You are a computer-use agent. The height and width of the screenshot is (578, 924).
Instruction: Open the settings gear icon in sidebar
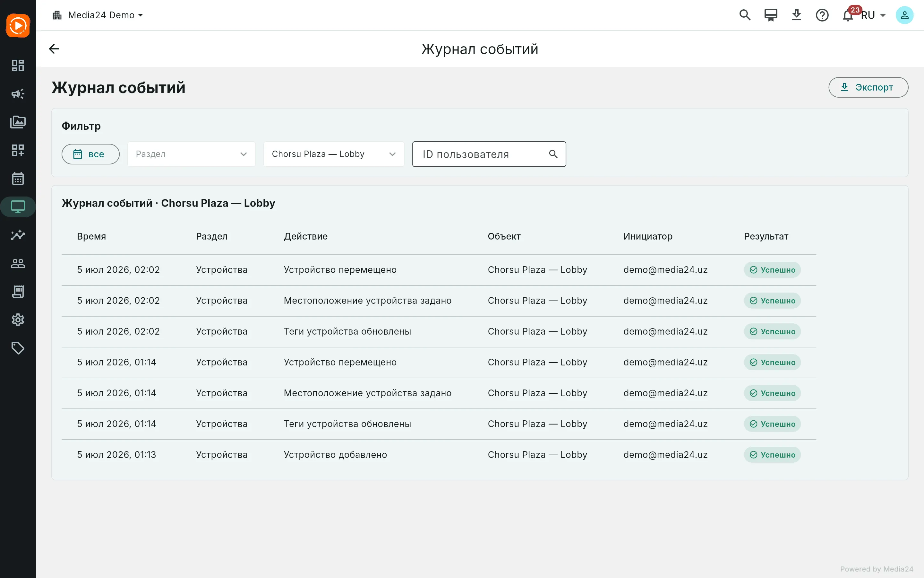[18, 320]
